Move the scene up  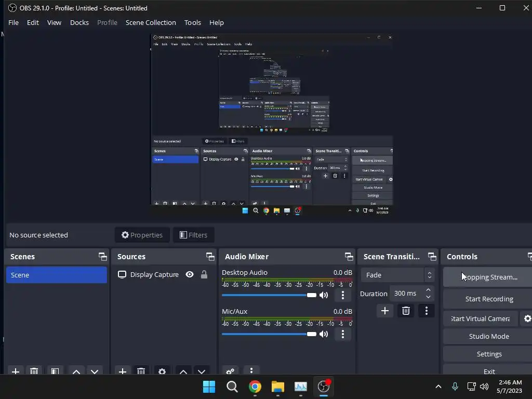tap(76, 371)
